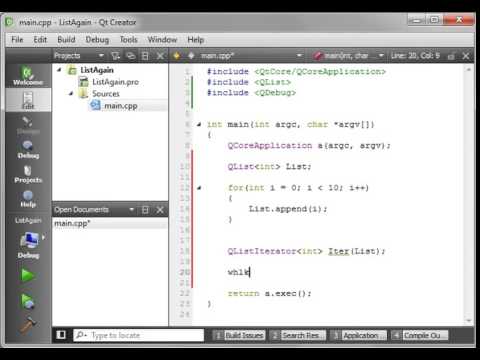Select the ListAgain project root

97,70
